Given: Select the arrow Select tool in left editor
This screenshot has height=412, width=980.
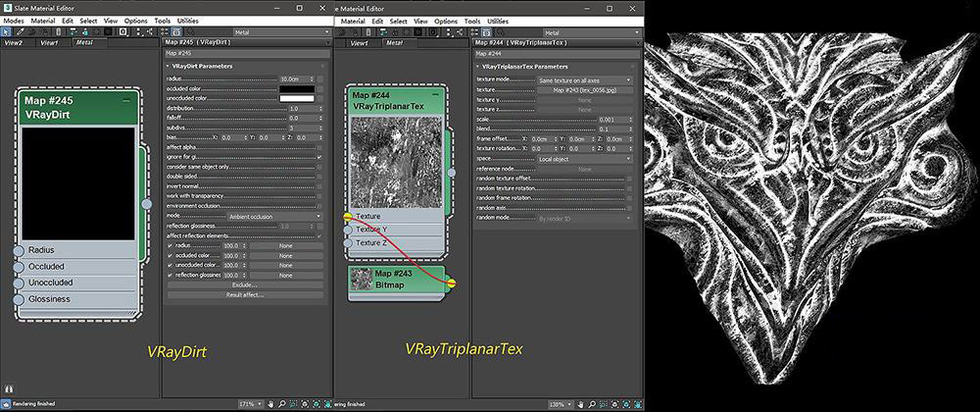Looking at the screenshot, I should click(x=6, y=31).
